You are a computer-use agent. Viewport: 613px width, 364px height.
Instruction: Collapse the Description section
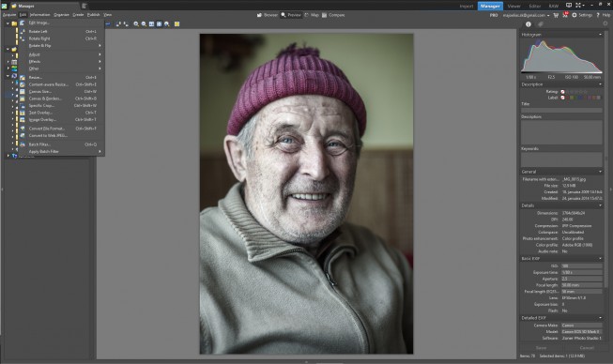pyautogui.click(x=600, y=84)
